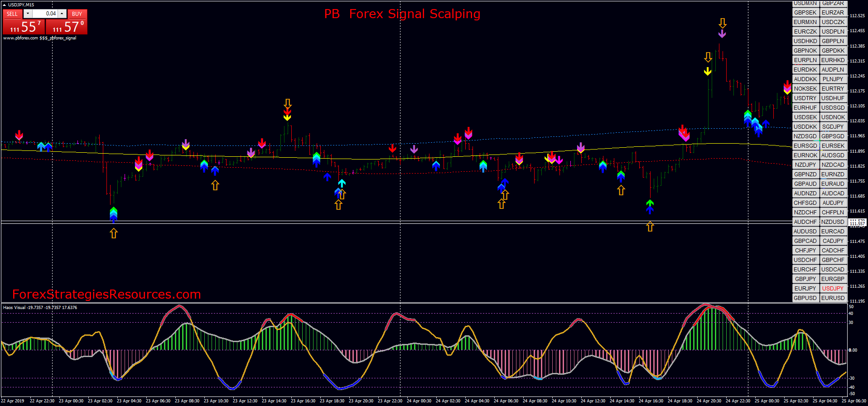Open USDCHF in the chart
The image size is (868, 406).
coord(805,260)
